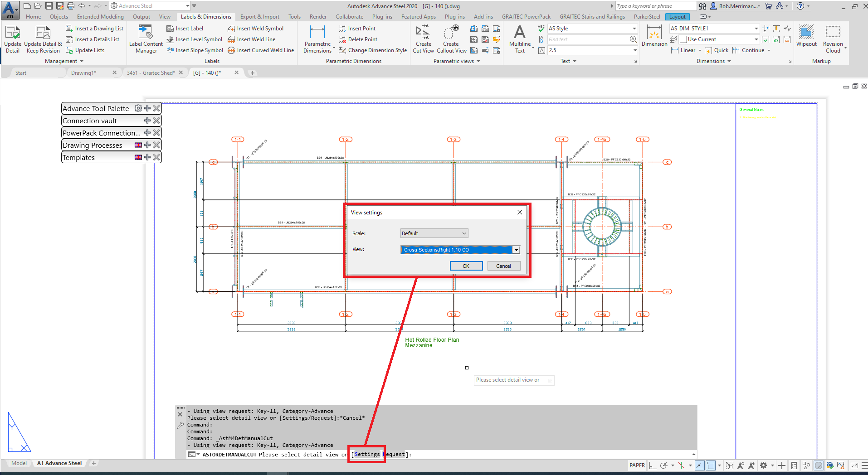Open the View dropdown showing Cross Sections,Right
Screen dimensions: 868x475
[516, 250]
